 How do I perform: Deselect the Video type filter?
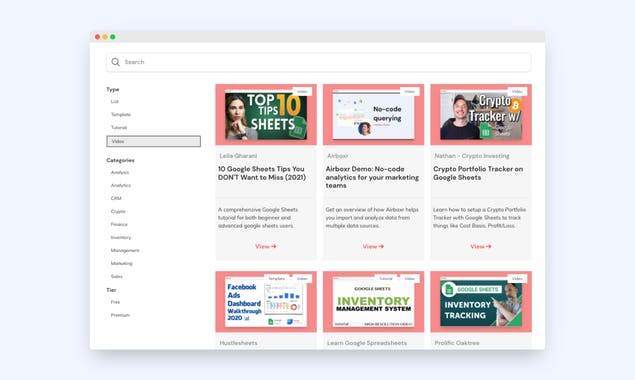tap(153, 141)
